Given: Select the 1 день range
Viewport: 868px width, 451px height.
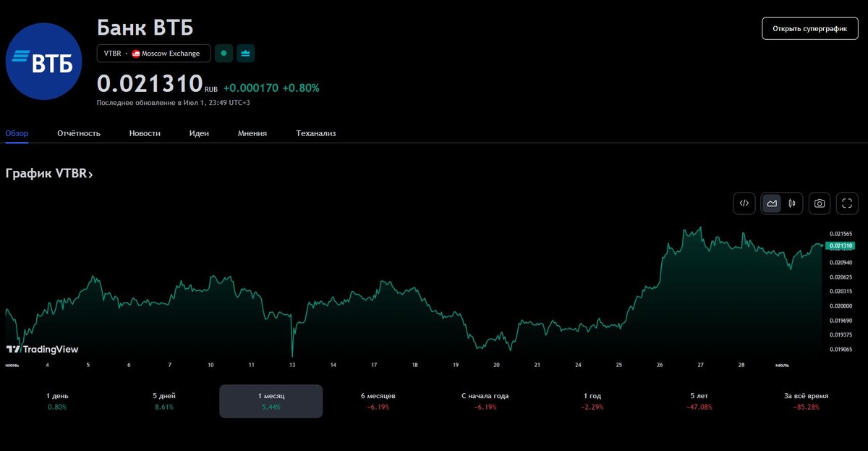Looking at the screenshot, I should [57, 401].
